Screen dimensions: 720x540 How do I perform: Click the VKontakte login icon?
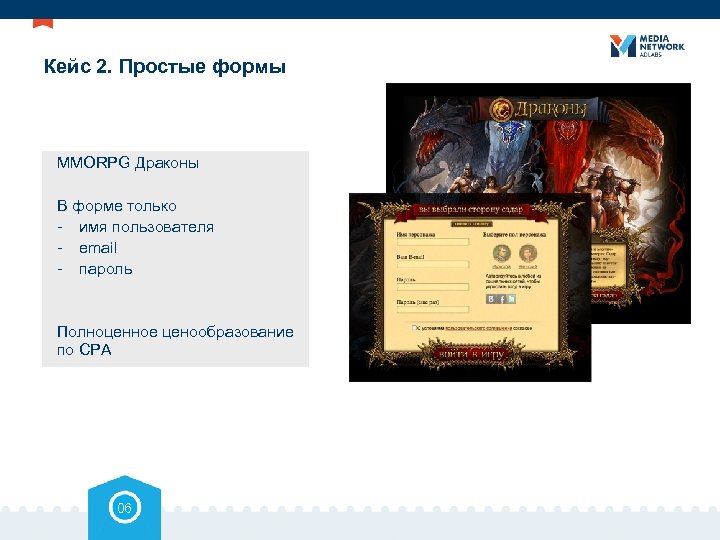tap(491, 299)
